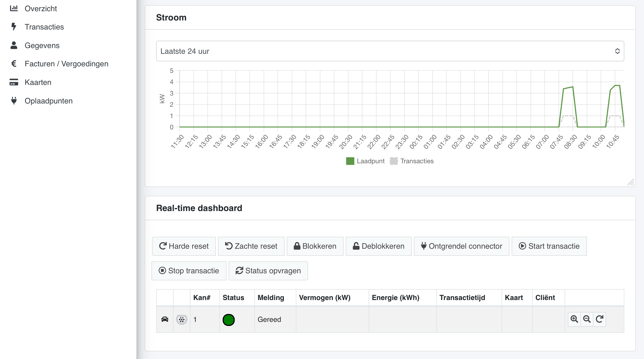
Task: Navigate to Oplaadpunten in the sidebar
Action: (x=49, y=101)
